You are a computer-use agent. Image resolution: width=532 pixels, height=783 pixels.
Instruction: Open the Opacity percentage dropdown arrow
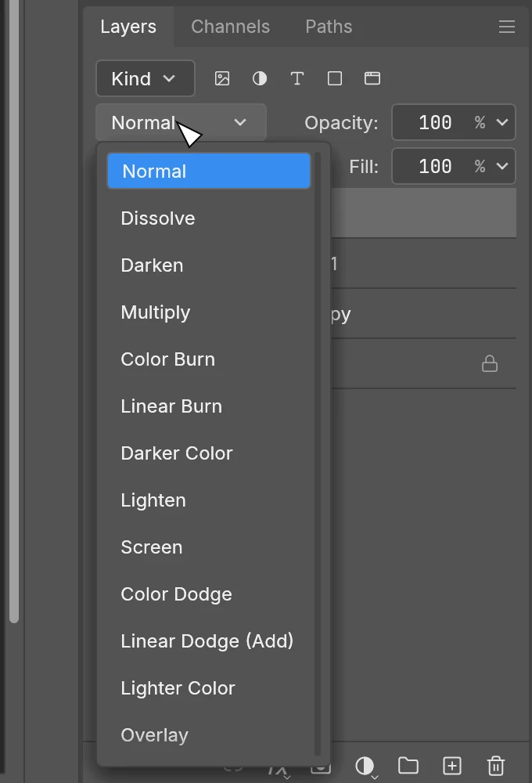(x=502, y=122)
